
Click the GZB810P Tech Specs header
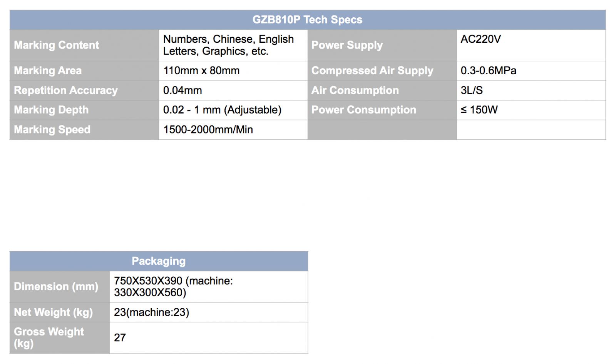click(307, 20)
